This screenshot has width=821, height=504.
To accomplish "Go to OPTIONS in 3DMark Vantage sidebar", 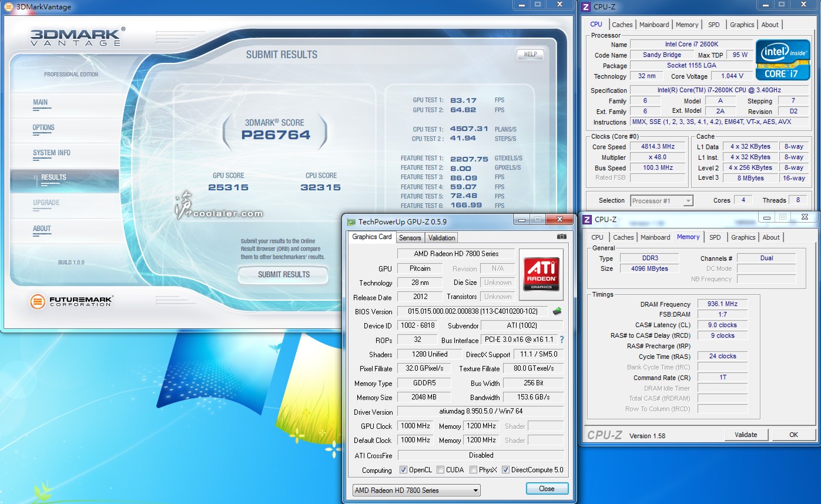I will pyautogui.click(x=43, y=127).
